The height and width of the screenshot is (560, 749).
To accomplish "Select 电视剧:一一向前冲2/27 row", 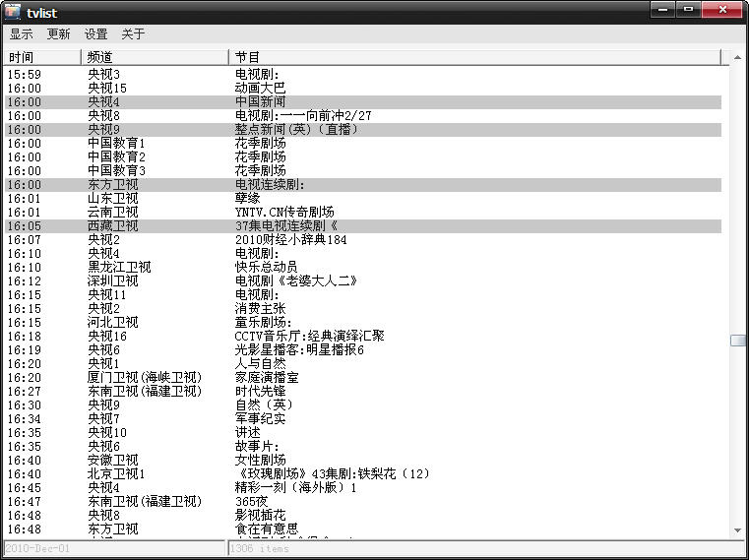I will point(363,116).
